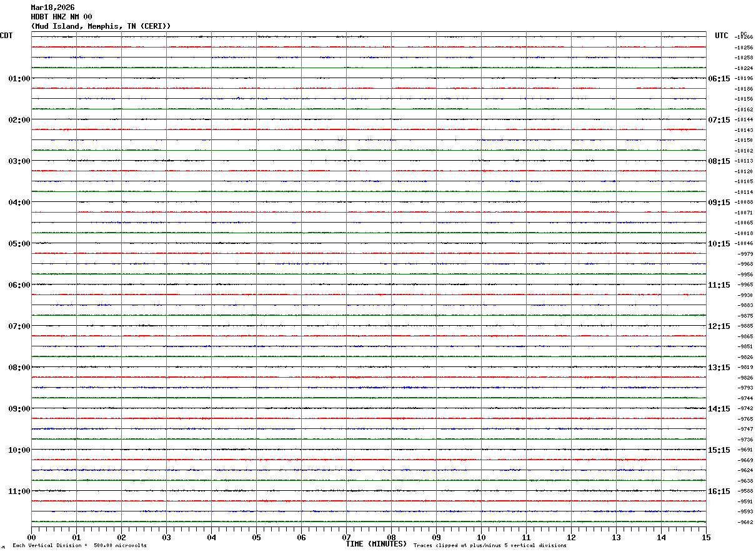Click the 11:00 CDT time label
Screen dimensions: 756x554
(19, 491)
